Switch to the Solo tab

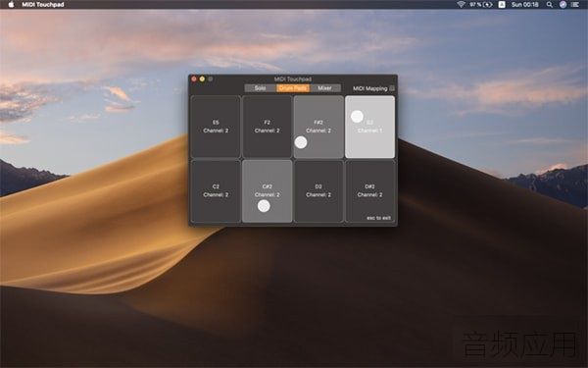click(x=261, y=88)
